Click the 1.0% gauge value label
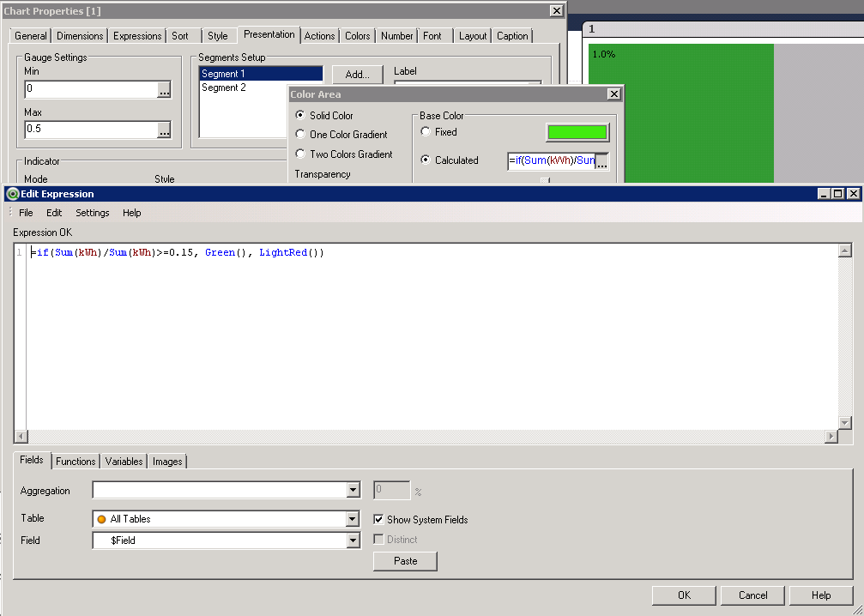 click(x=604, y=54)
